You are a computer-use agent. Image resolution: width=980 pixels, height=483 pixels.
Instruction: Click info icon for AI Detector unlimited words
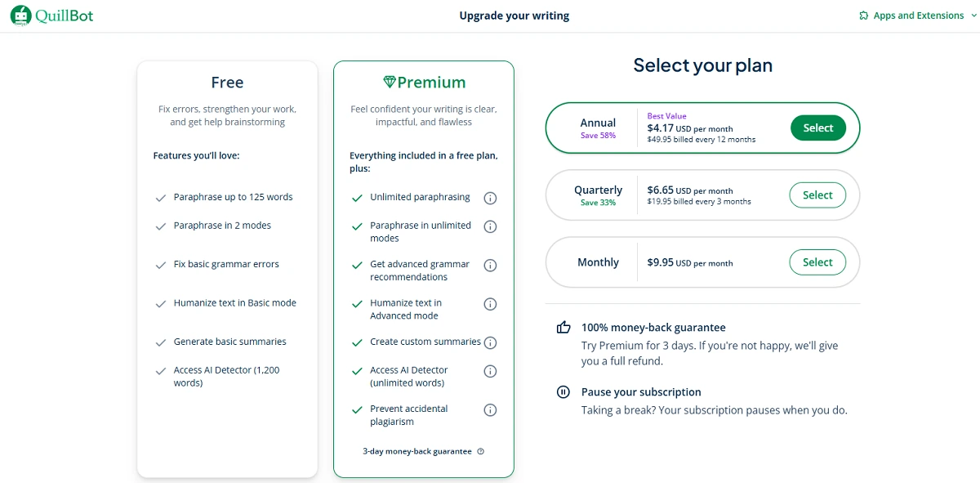click(x=490, y=371)
